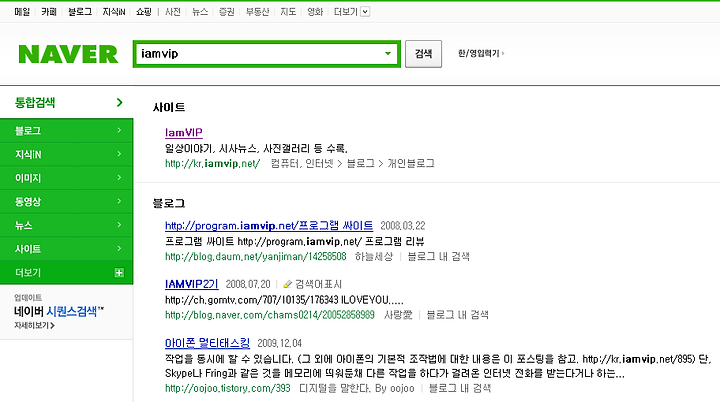720x402 pixels.
Task: Open 블로그 in the top navigation bar
Action: click(x=80, y=12)
